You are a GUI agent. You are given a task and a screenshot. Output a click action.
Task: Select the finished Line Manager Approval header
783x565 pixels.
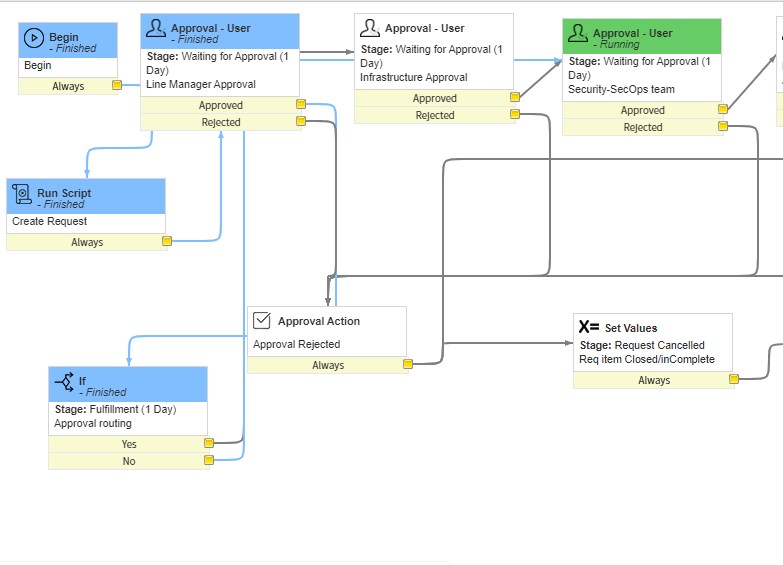(220, 31)
